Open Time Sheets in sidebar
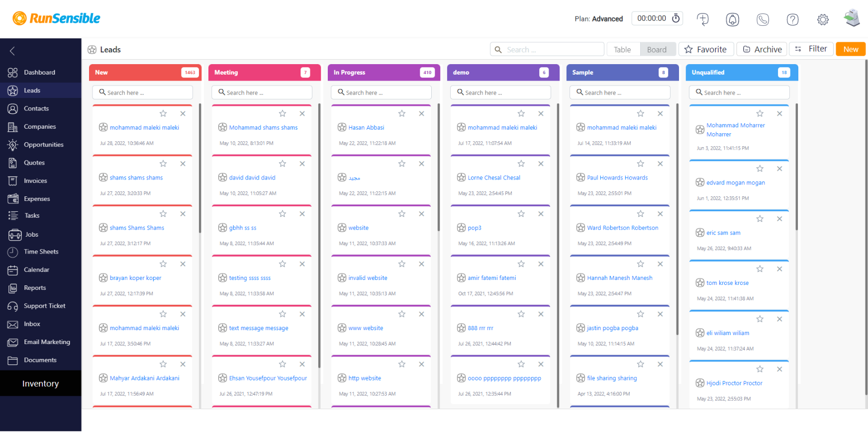Viewport: 868px width, 438px height. (x=40, y=252)
